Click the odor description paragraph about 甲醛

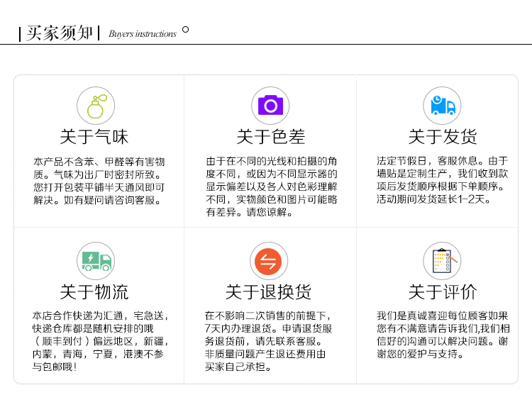(99, 181)
